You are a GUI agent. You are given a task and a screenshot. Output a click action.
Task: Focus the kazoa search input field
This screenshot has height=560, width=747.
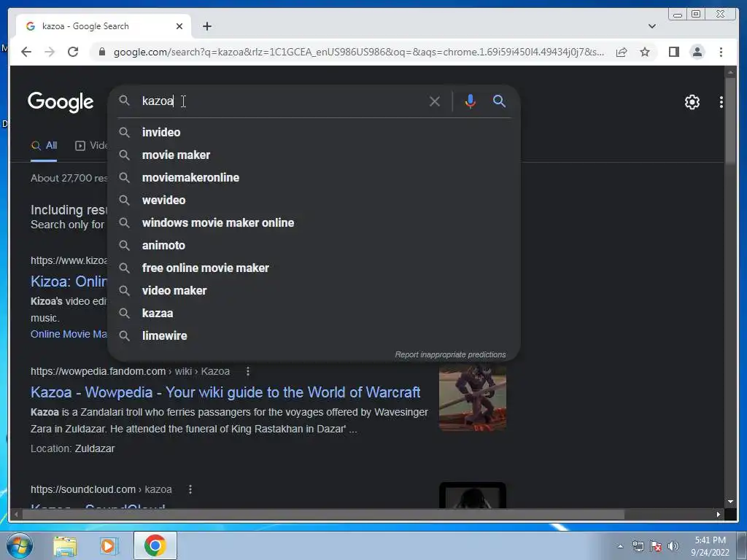(281, 101)
